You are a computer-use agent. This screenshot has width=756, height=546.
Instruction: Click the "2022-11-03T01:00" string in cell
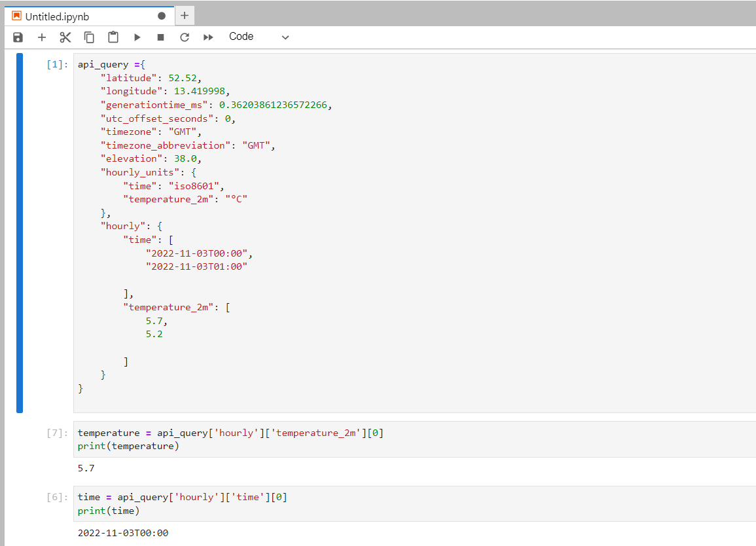197,266
